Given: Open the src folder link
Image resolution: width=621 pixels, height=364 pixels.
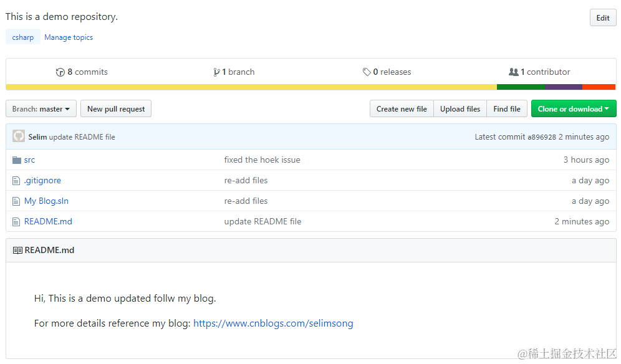Looking at the screenshot, I should click(x=29, y=160).
